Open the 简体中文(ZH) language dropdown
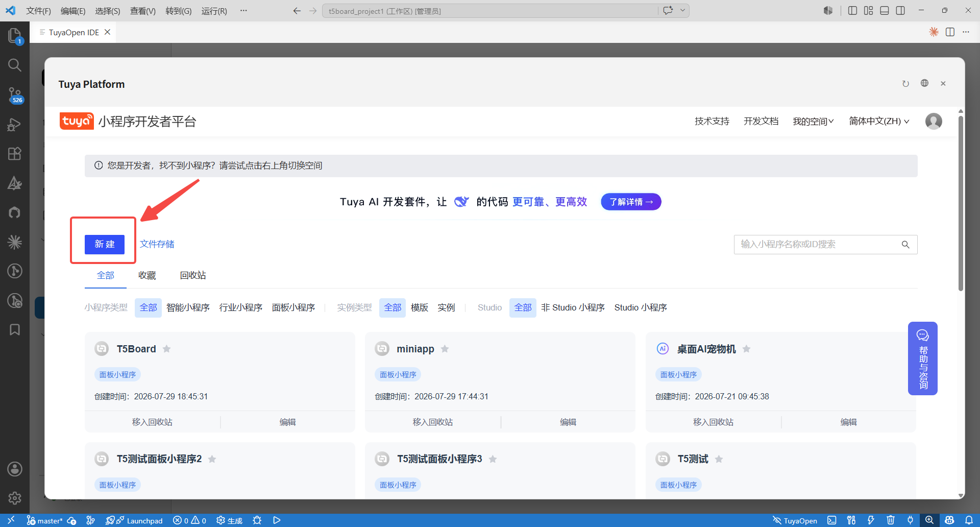Viewport: 980px width, 527px height. (x=879, y=122)
